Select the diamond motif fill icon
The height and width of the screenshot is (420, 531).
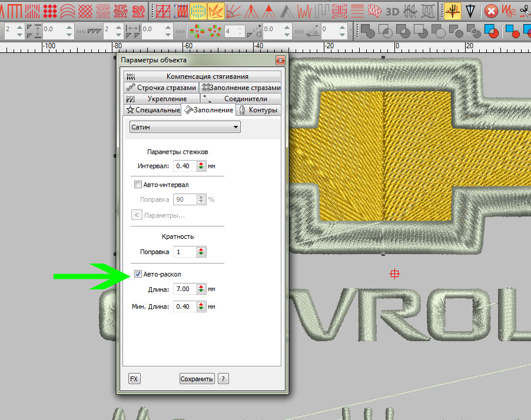50,11
